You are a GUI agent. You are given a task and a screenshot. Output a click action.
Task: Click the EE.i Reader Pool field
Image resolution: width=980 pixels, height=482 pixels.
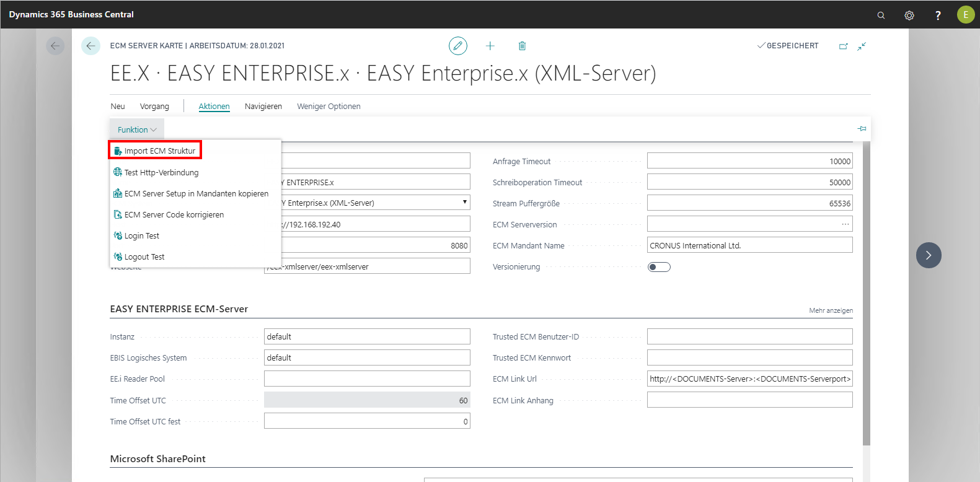point(367,379)
